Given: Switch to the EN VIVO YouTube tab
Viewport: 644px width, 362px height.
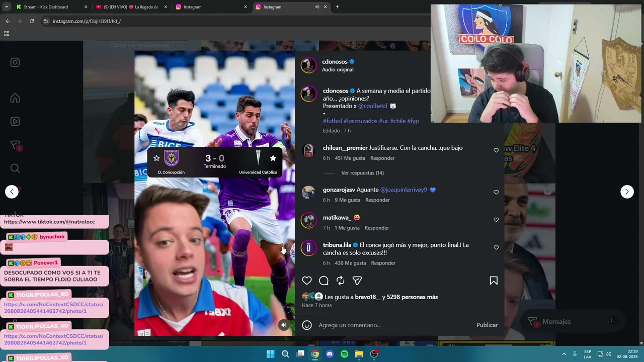Looking at the screenshot, I should [x=132, y=7].
